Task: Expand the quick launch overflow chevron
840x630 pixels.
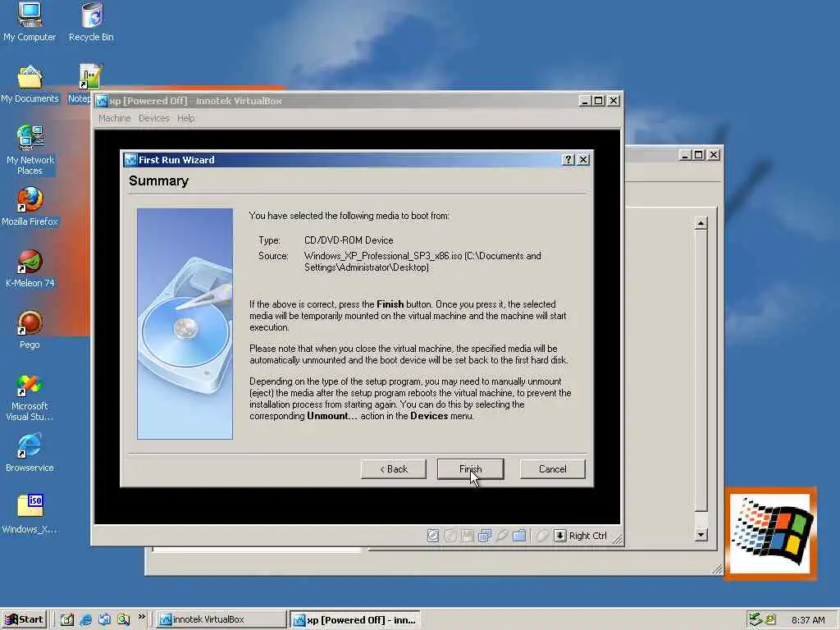Action: tap(141, 617)
